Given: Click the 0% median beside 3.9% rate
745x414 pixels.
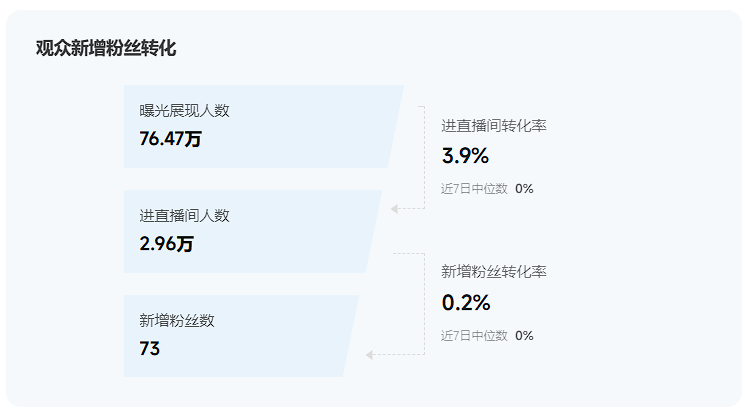Looking at the screenshot, I should [x=524, y=189].
